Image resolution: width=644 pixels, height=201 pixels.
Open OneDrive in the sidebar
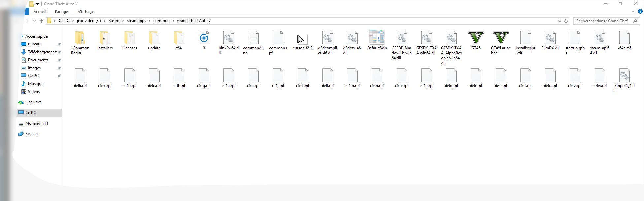coord(33,102)
